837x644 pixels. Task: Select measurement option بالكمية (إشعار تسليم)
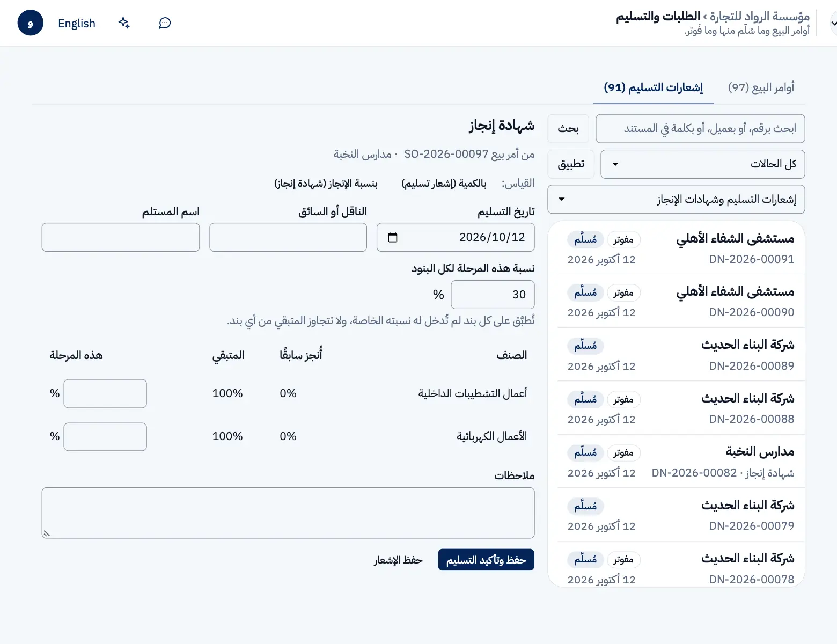444,184
